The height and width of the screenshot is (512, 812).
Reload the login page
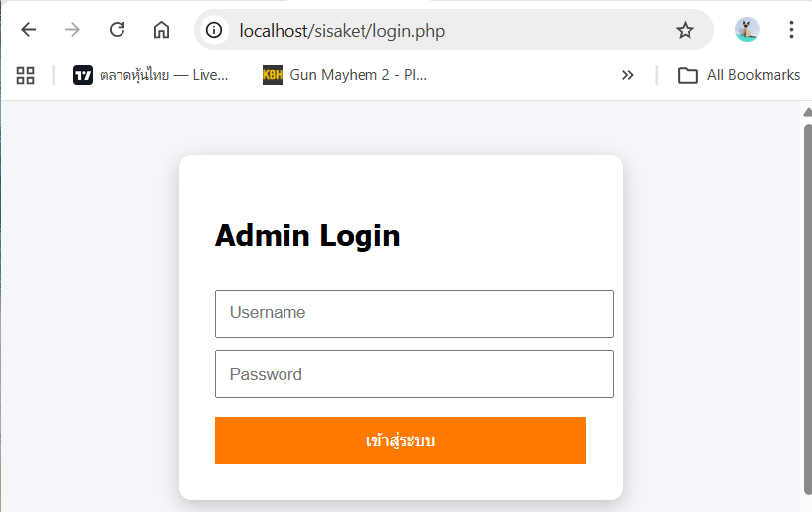(117, 30)
